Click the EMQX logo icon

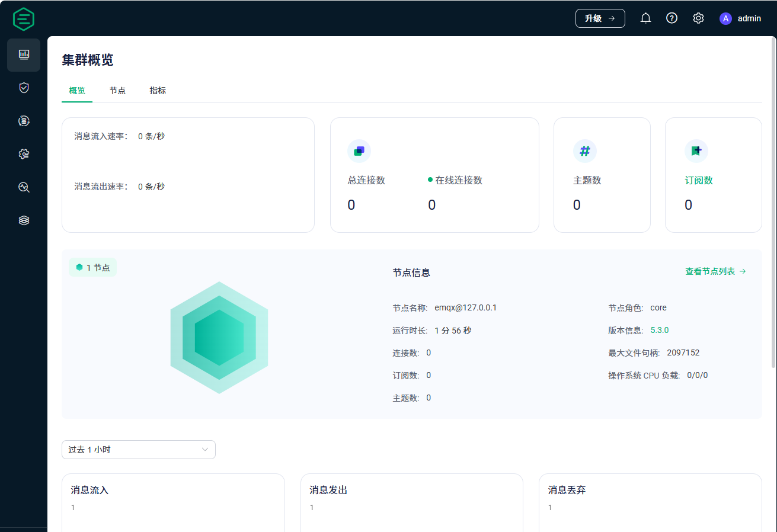pos(24,19)
